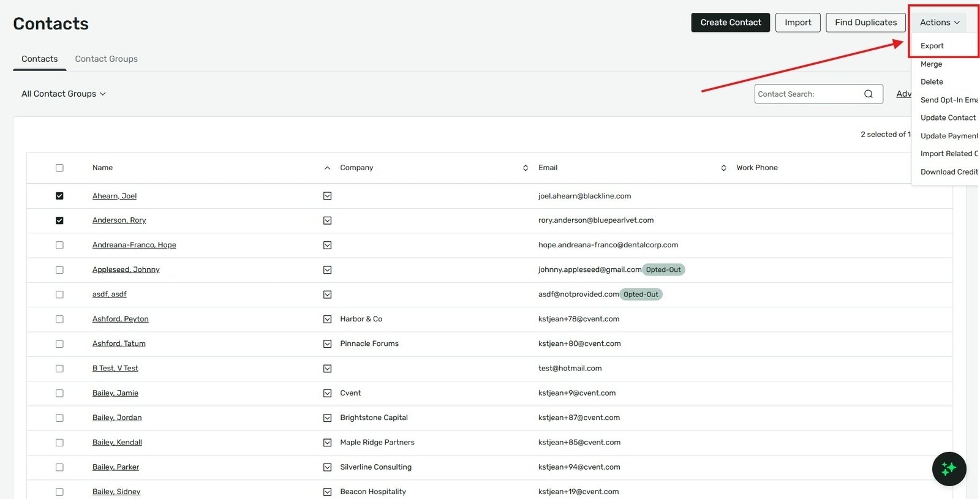Screen dimensions: 980x499
Task: Check the Bailey, Sidney checkbox
Action: pyautogui.click(x=59, y=492)
